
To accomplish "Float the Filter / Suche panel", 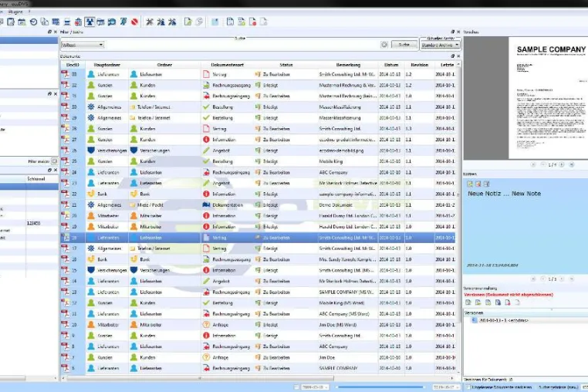I will [x=453, y=32].
